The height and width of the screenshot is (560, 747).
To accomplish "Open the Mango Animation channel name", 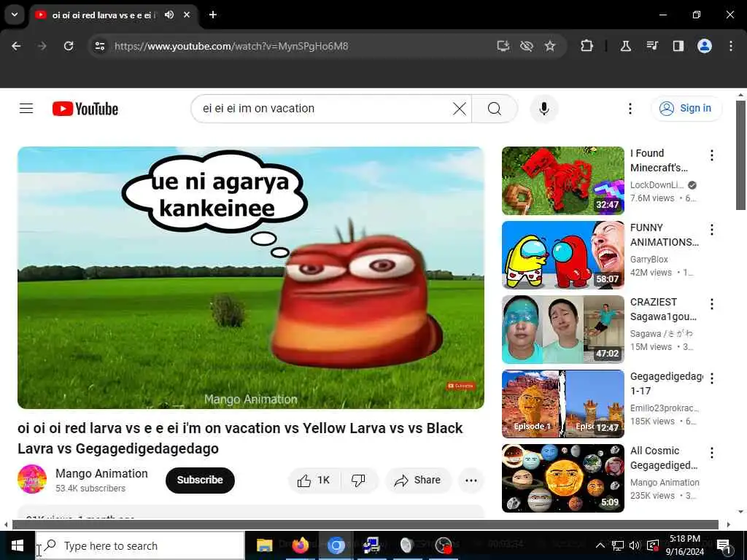I will pyautogui.click(x=101, y=473).
